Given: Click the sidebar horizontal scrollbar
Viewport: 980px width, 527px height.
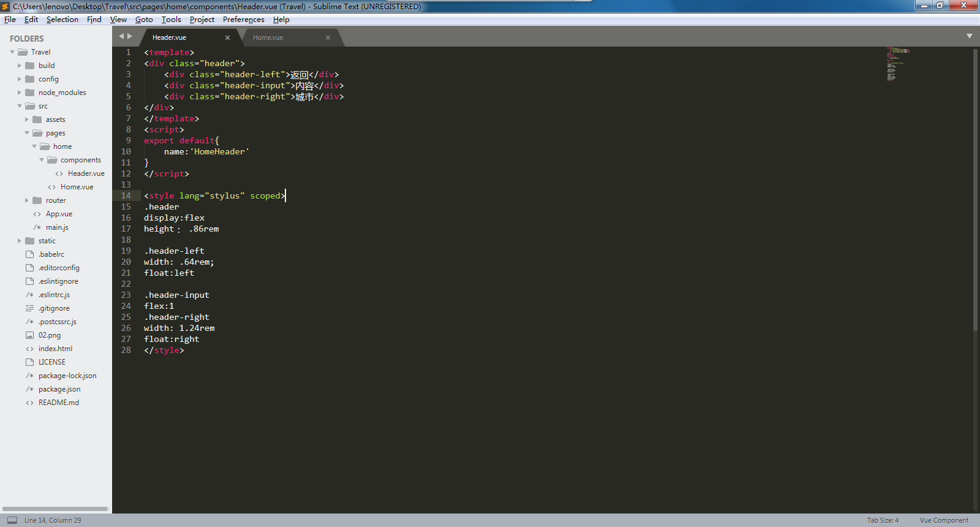Looking at the screenshot, I should pos(55,509).
